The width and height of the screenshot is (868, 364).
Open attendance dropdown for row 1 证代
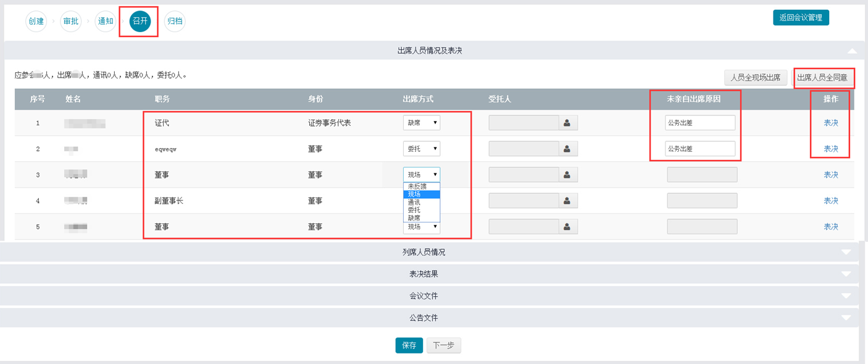[422, 123]
